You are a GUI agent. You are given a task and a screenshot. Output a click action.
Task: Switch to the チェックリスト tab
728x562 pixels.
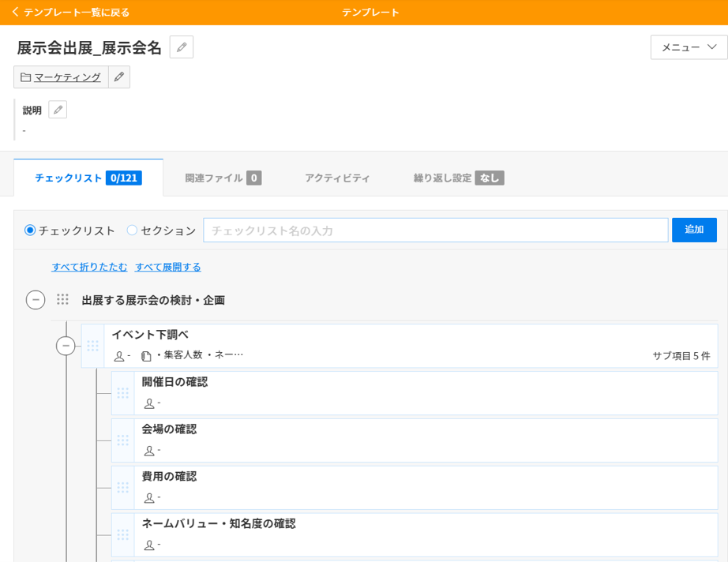[x=88, y=178]
